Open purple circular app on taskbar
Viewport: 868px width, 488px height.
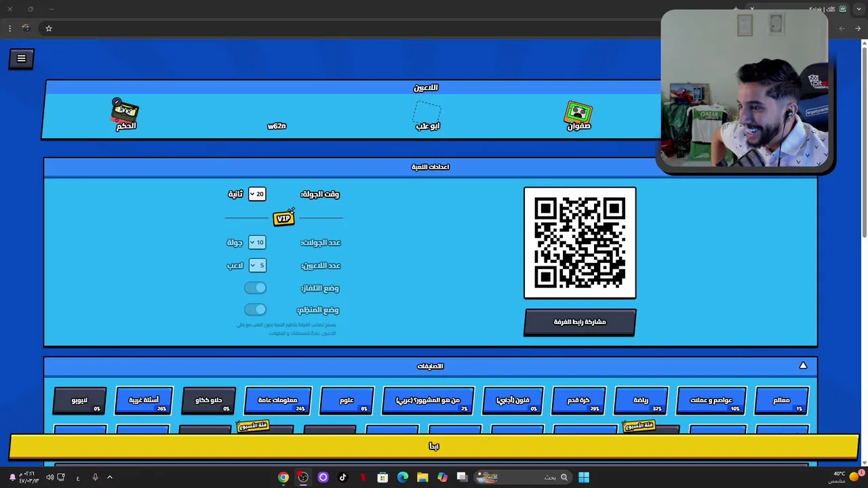pos(323,477)
